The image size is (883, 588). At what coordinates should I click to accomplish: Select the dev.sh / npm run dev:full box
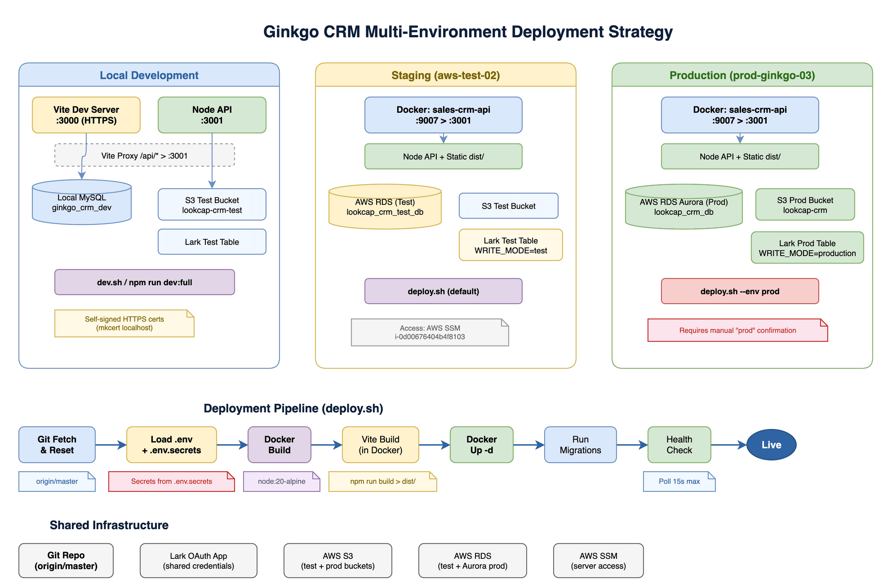point(145,282)
